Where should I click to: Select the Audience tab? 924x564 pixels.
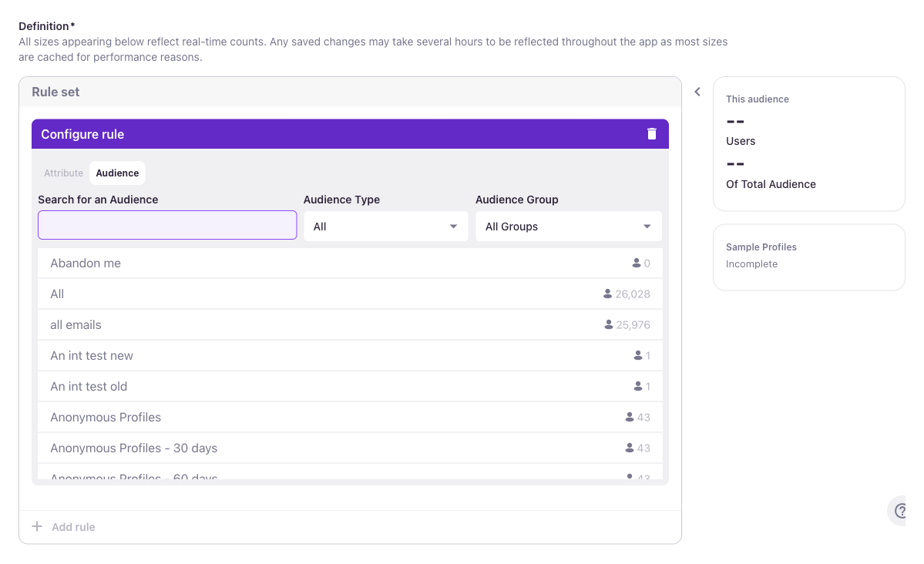tap(117, 173)
